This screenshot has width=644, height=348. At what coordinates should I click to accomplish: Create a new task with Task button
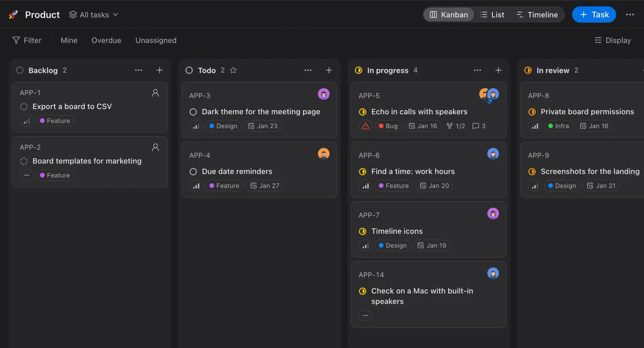594,15
